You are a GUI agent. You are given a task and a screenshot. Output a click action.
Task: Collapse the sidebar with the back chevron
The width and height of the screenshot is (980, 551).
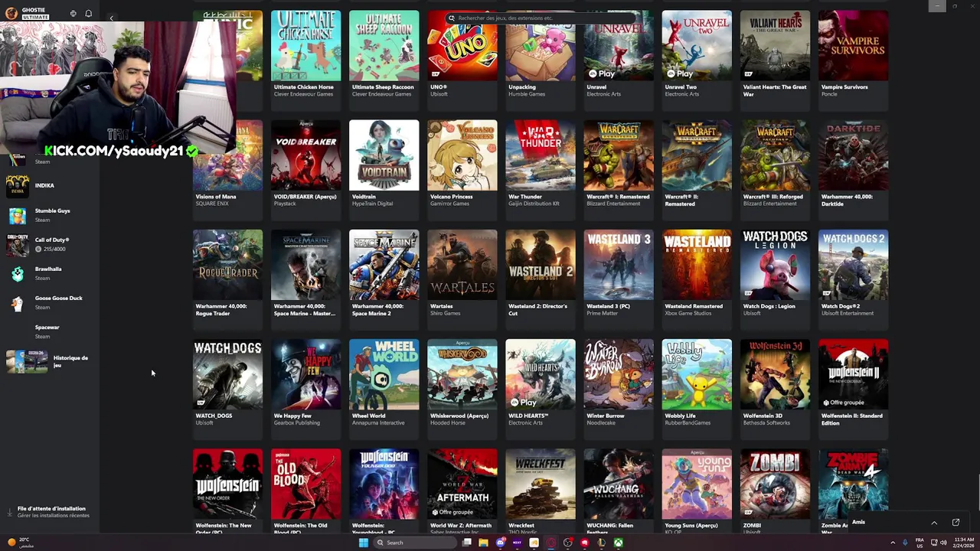pyautogui.click(x=111, y=18)
